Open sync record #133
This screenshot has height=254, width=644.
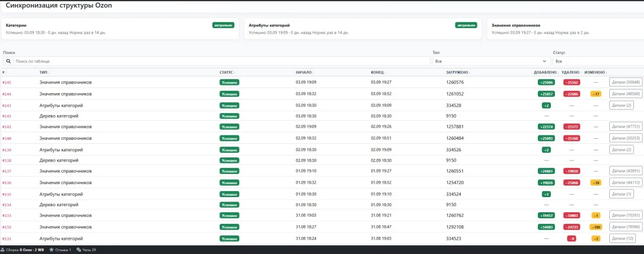(x=7, y=215)
